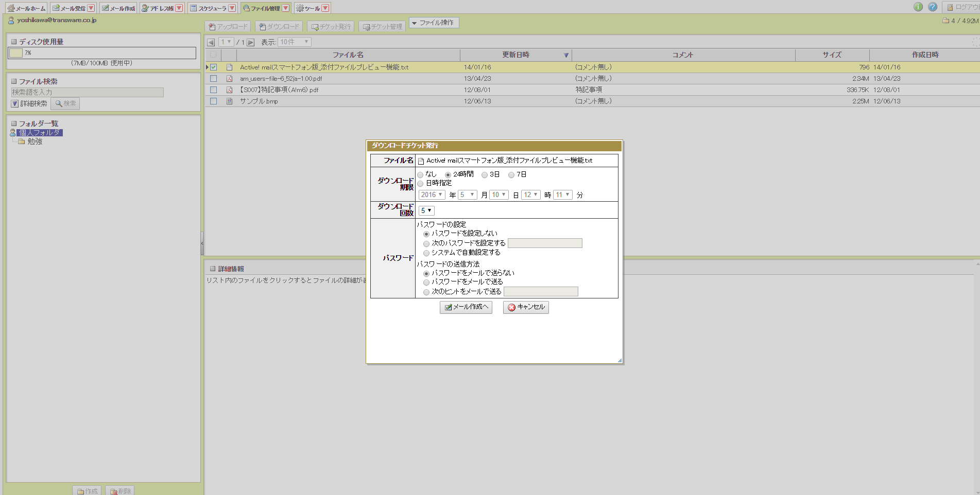This screenshot has height=495, width=980.
Task: Go to the previous page arrow icon
Action: [211, 42]
